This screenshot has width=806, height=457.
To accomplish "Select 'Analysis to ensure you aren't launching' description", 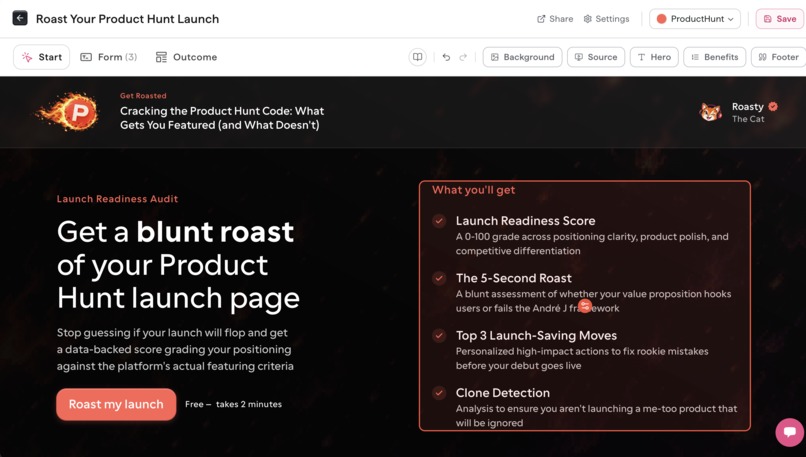I will [x=596, y=415].
